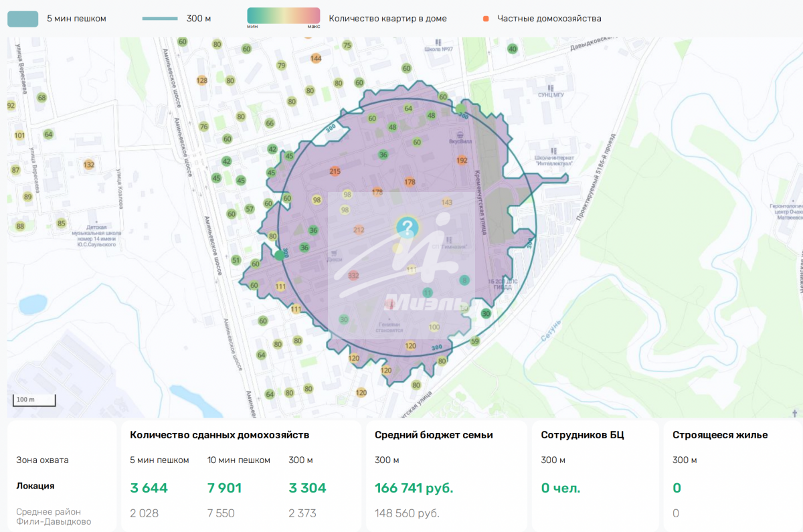Click the blue question mark location marker
This screenshot has height=532, width=803.
[406, 227]
